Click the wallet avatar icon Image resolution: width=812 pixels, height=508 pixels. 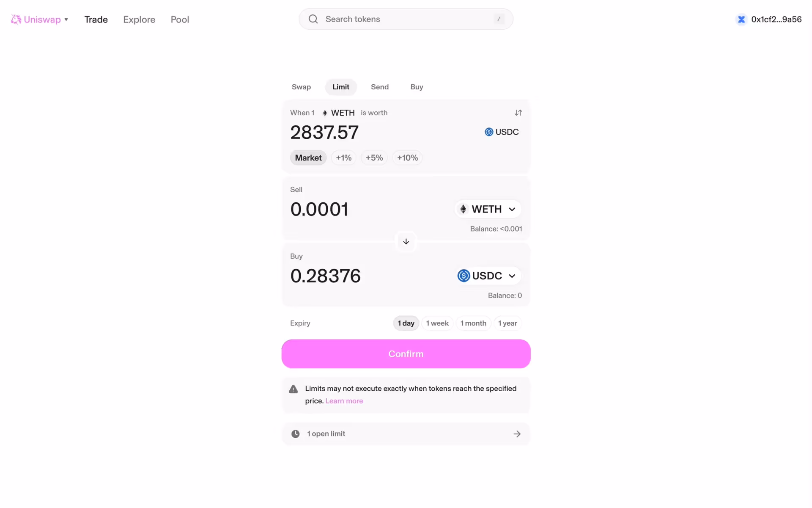point(741,19)
